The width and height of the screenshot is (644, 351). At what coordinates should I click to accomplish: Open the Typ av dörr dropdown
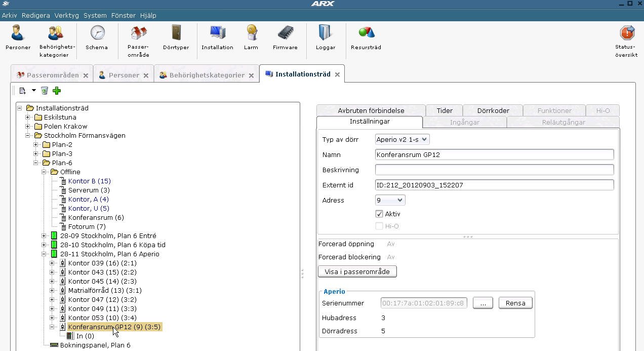[401, 139]
